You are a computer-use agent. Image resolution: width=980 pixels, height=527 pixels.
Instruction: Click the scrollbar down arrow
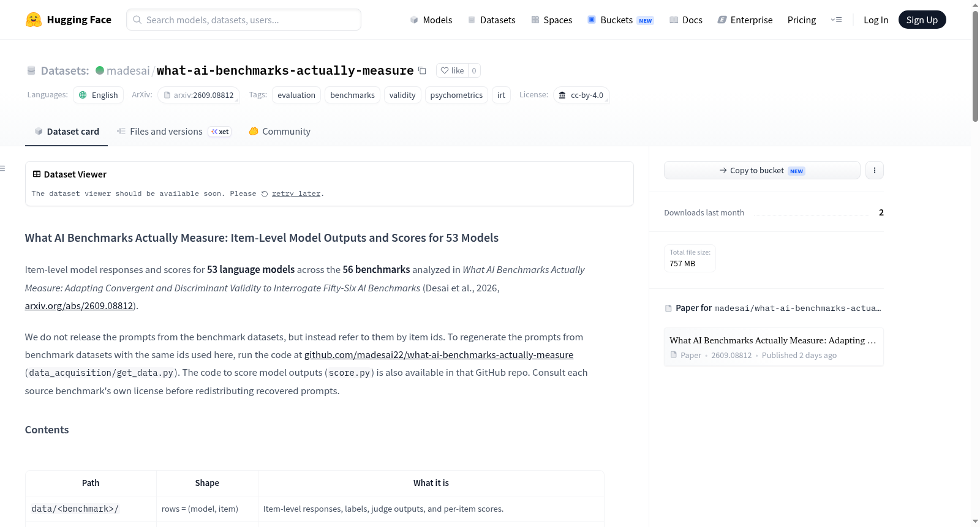coord(975,521)
